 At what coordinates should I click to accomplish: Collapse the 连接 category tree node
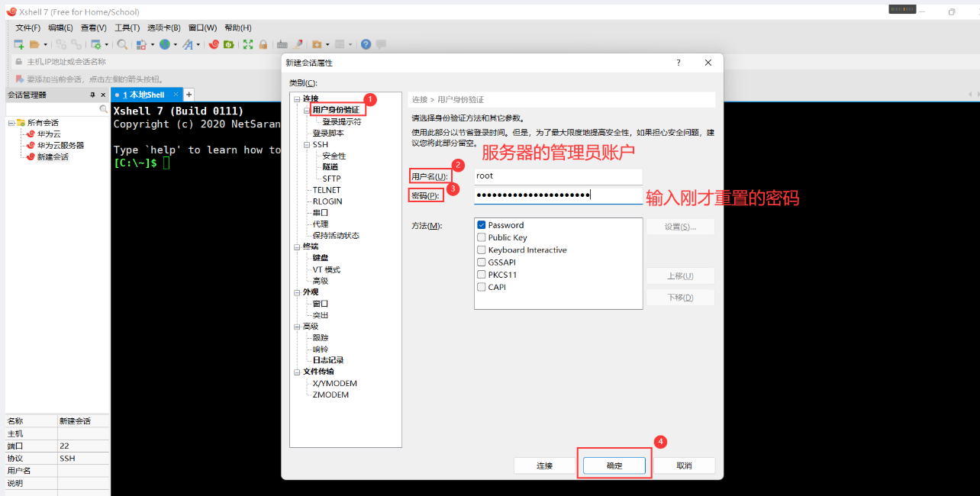297,98
